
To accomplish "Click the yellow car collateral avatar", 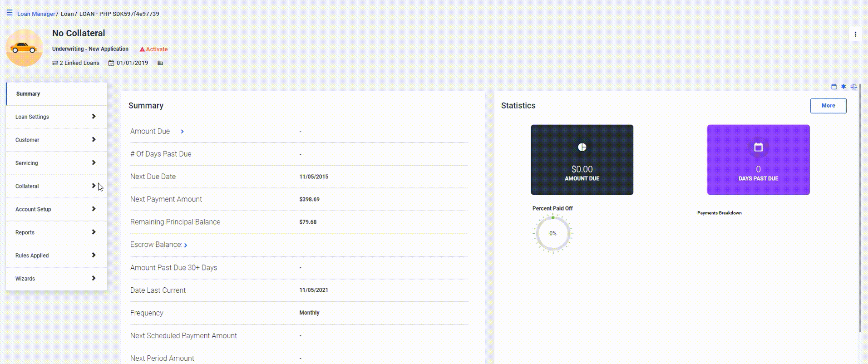I will [24, 48].
